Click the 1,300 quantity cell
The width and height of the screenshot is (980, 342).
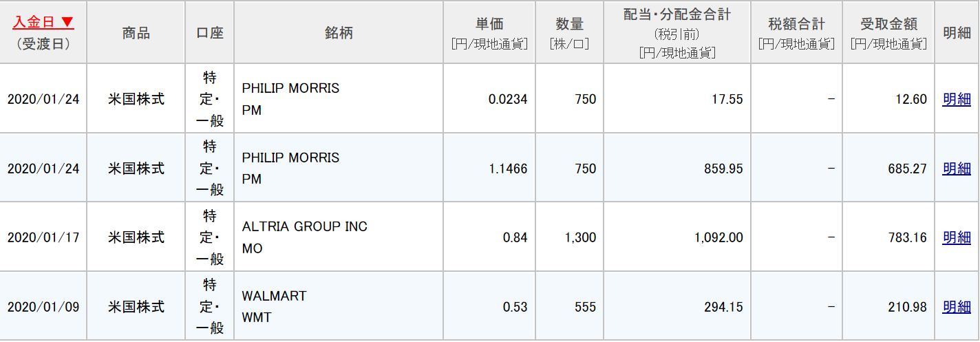569,237
